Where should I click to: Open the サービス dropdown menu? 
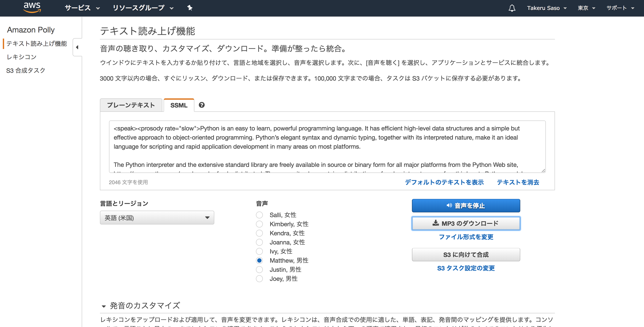click(82, 8)
